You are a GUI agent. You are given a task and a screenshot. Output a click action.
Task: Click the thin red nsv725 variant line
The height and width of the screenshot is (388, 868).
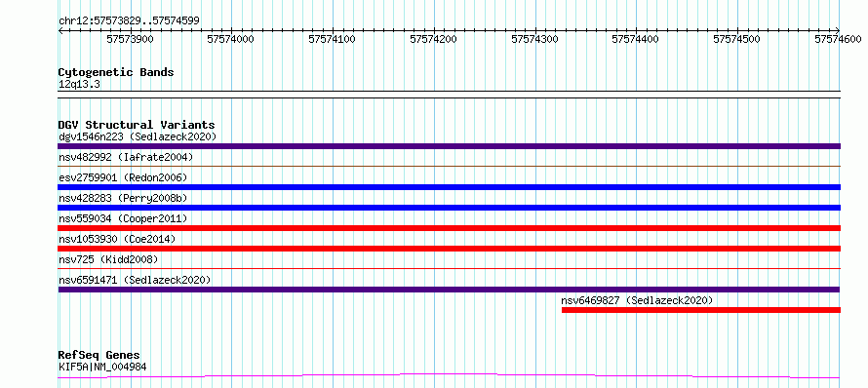point(449,268)
